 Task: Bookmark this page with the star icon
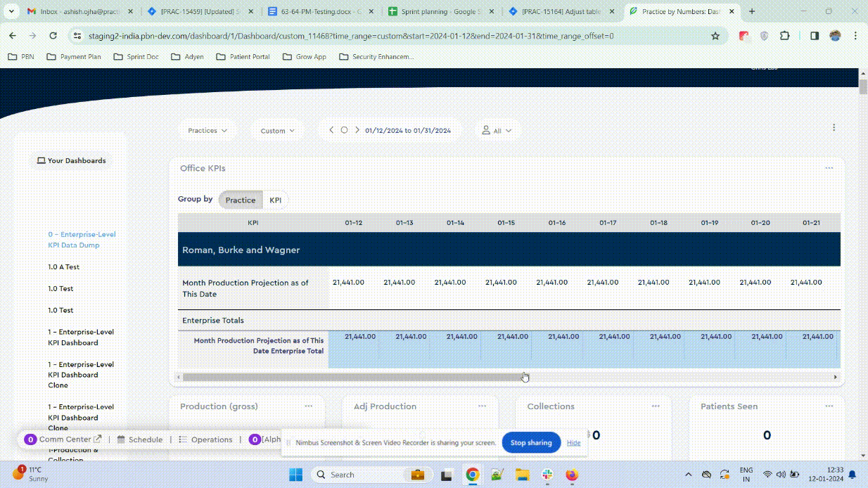[715, 36]
